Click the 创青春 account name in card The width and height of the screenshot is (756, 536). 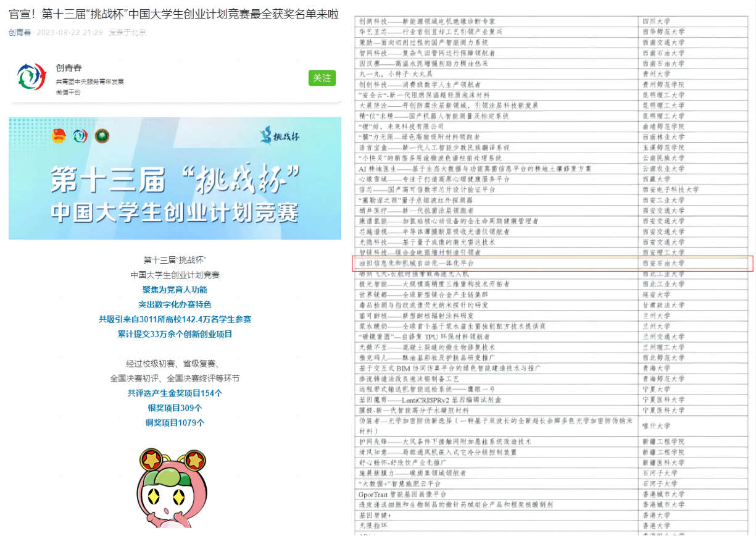pyautogui.click(x=69, y=68)
